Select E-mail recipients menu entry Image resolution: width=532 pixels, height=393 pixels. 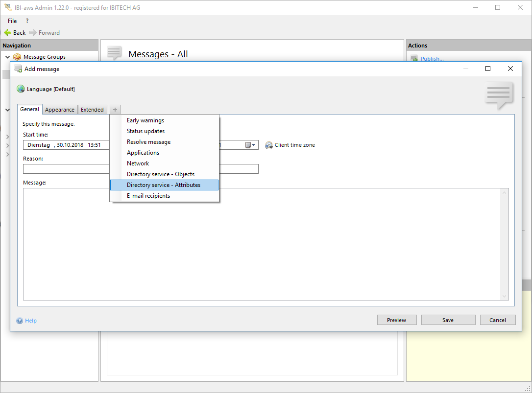coord(148,196)
